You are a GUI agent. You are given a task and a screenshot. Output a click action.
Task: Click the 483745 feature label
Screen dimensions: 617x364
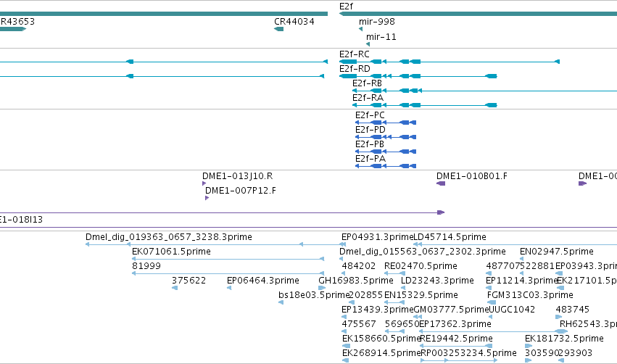(573, 310)
